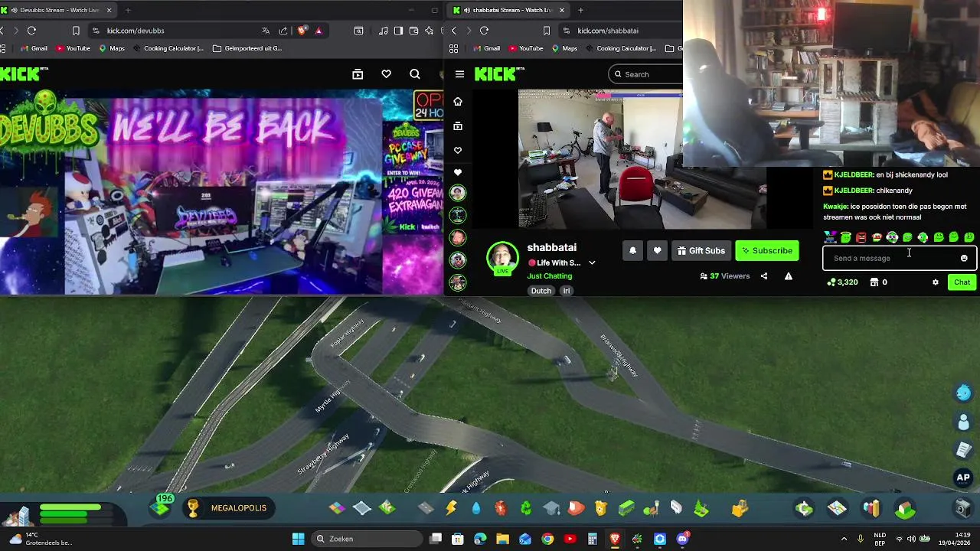The image size is (980, 551).
Task: Click the shabbatai LIVE profile avatar
Action: [502, 258]
